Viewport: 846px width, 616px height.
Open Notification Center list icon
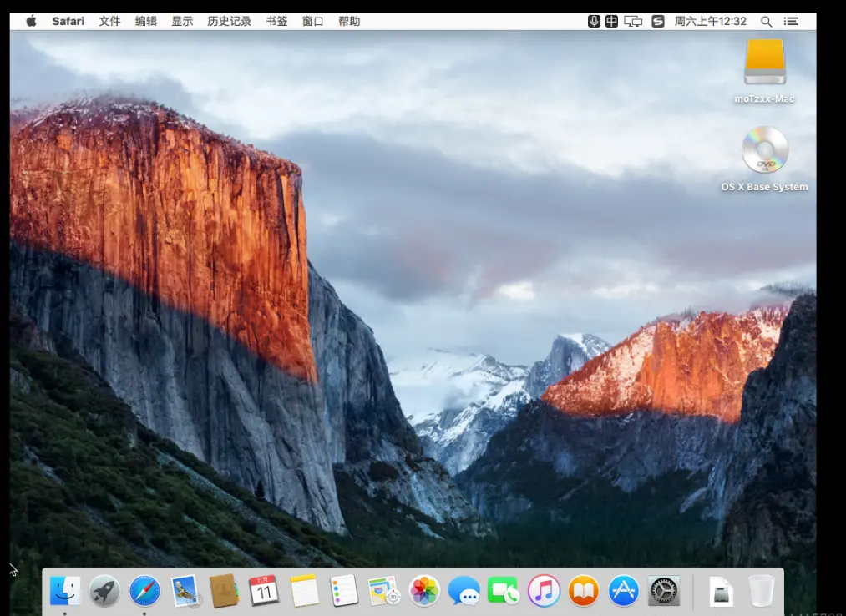791,21
